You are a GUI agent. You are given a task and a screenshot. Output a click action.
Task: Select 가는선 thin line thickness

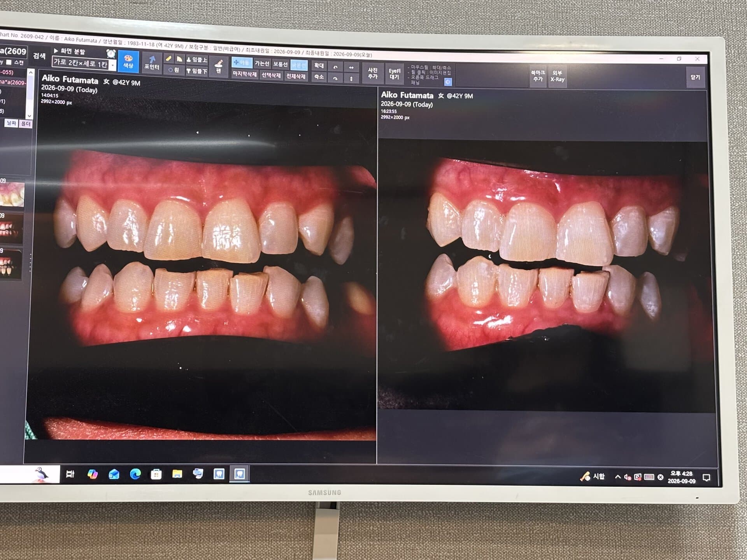(x=262, y=63)
